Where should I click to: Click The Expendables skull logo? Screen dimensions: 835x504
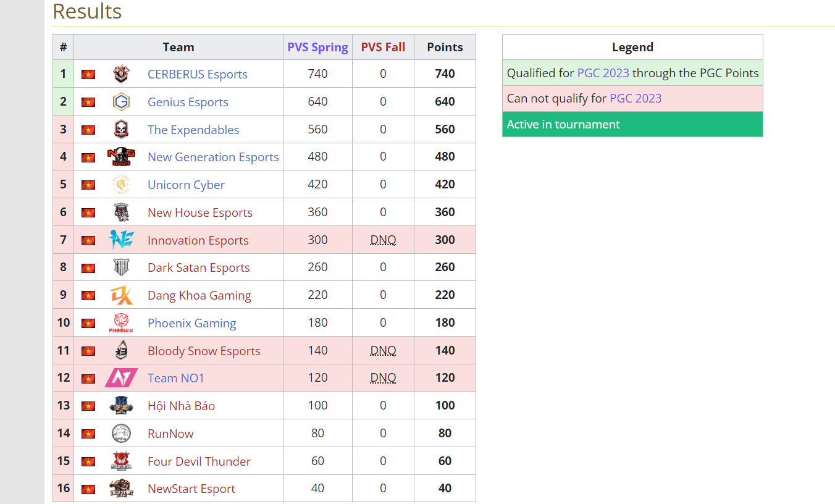[x=121, y=130]
